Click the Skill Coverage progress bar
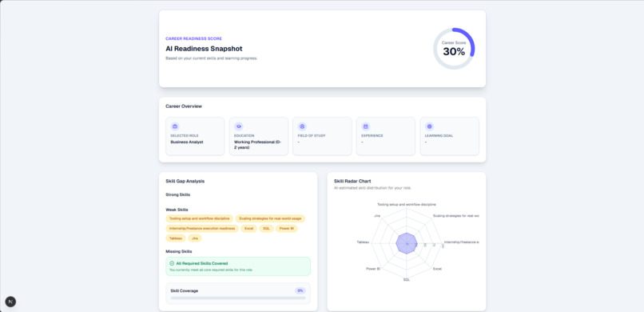The image size is (644, 312). (x=238, y=298)
